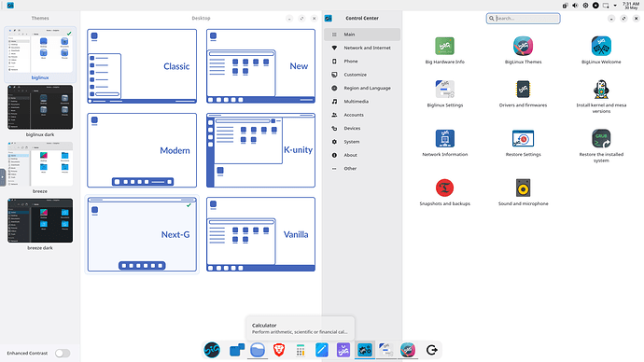Select the Classic desktop layout
This screenshot has width=644, height=362.
pos(142,66)
